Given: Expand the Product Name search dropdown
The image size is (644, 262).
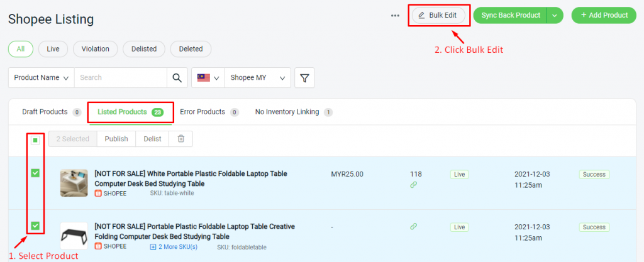Looking at the screenshot, I should tap(41, 78).
